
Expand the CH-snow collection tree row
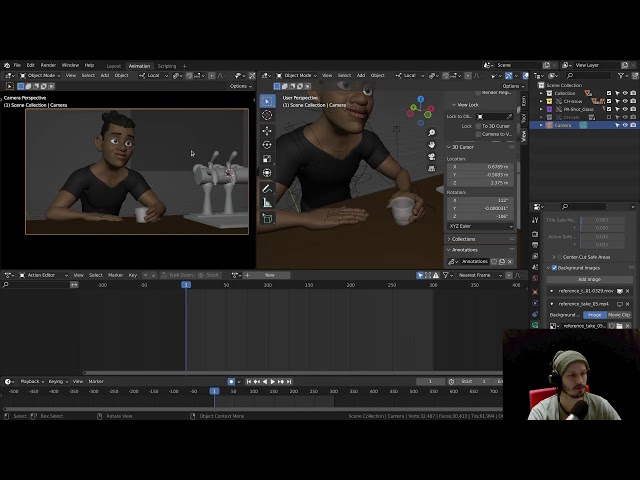click(x=541, y=101)
